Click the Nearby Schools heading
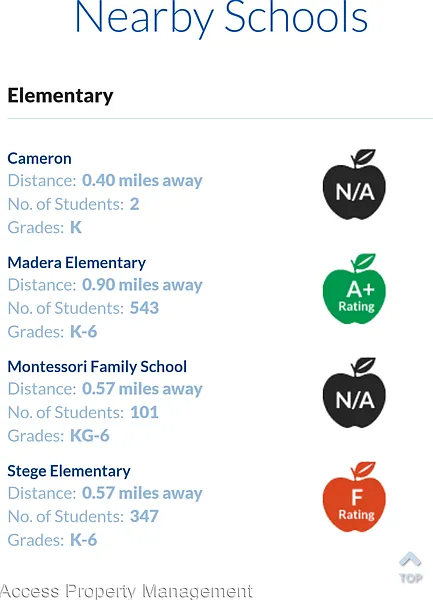 point(221,18)
